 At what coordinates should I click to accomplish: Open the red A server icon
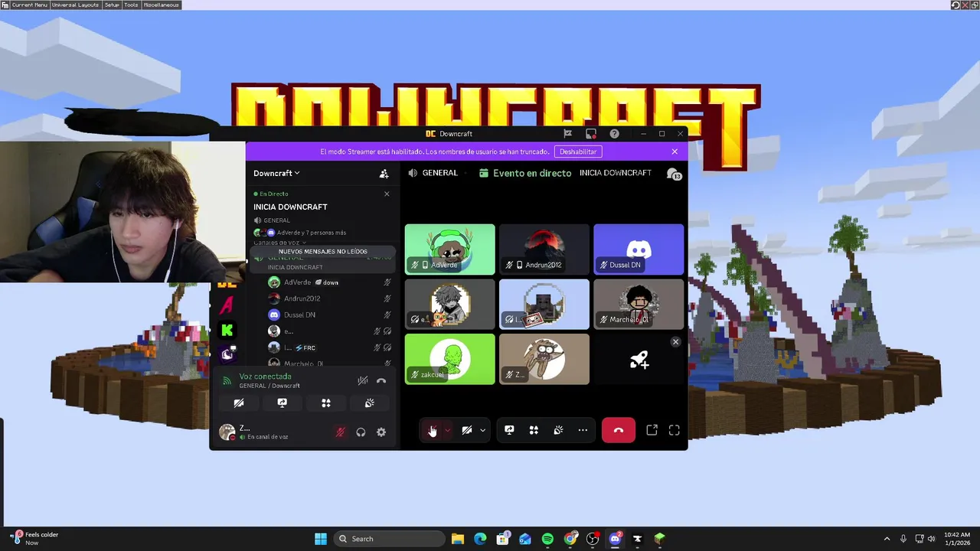227,305
